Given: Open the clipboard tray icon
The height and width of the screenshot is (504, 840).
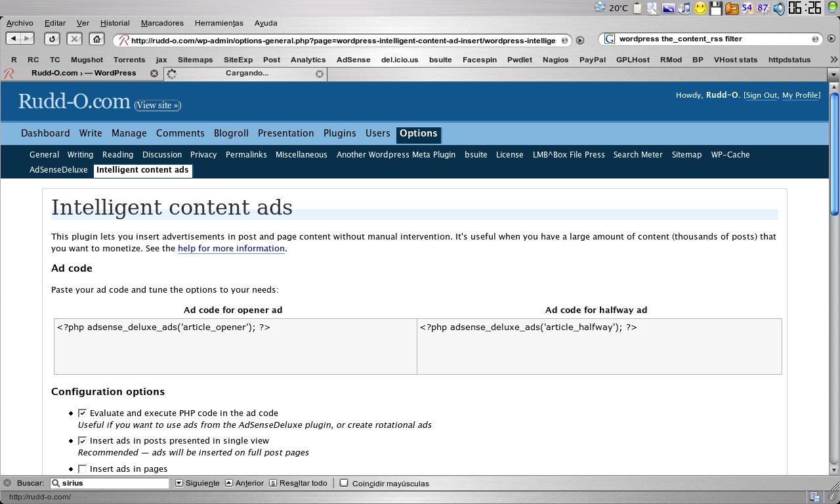Looking at the screenshot, I should (x=637, y=8).
